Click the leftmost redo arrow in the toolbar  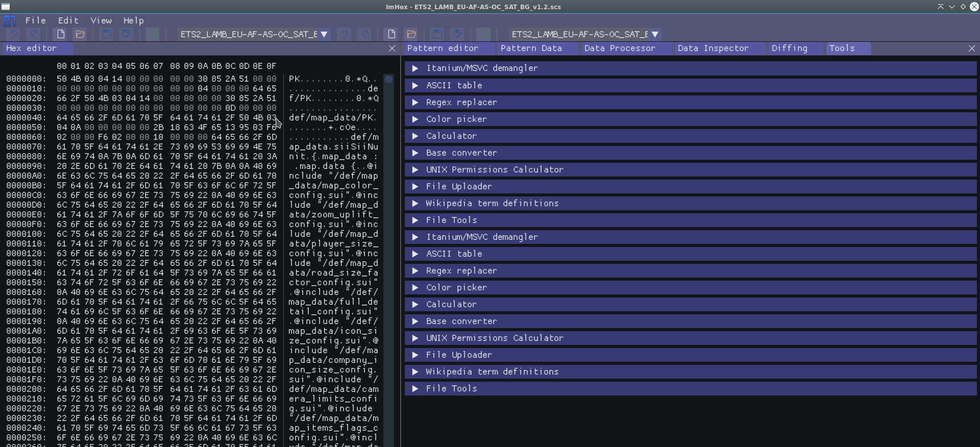pyautogui.click(x=34, y=34)
